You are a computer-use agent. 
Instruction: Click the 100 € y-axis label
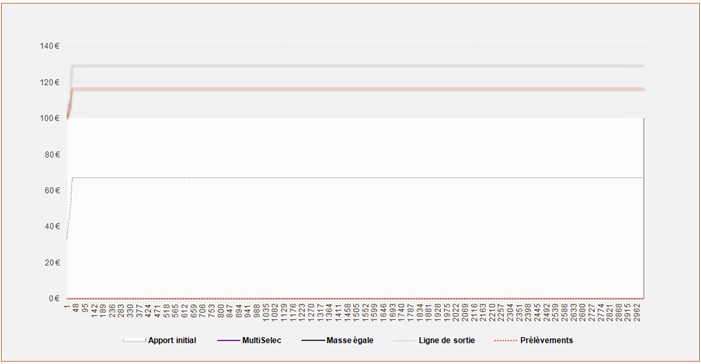(x=50, y=118)
